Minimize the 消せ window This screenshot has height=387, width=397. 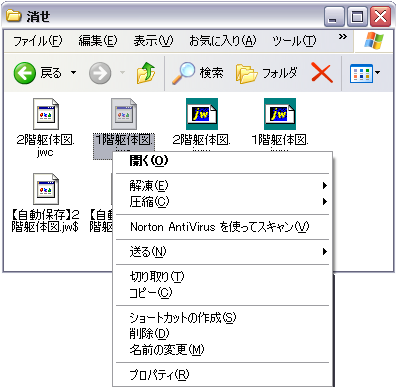click(334, 17)
